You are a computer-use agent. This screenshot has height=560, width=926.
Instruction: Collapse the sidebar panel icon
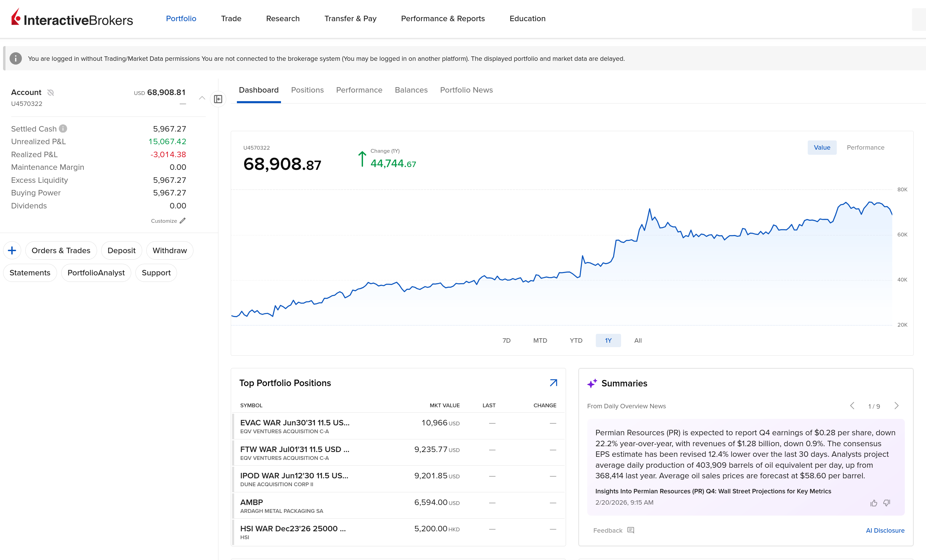tap(218, 99)
